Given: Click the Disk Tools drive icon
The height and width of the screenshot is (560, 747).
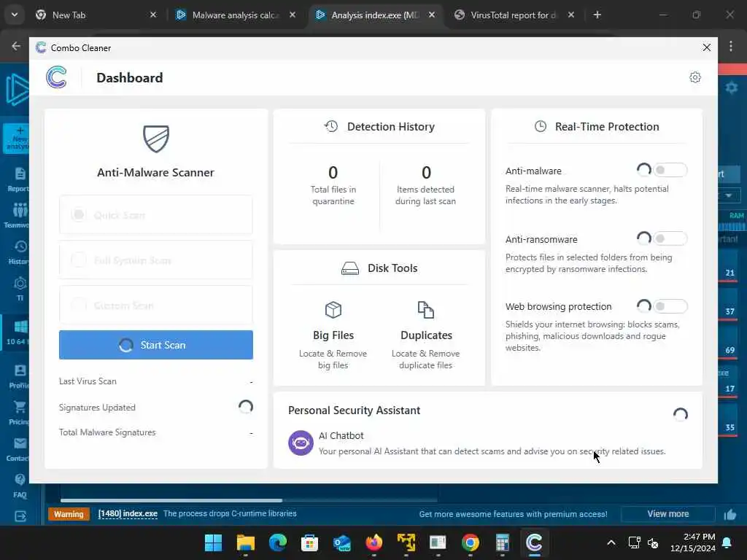Looking at the screenshot, I should (x=350, y=268).
